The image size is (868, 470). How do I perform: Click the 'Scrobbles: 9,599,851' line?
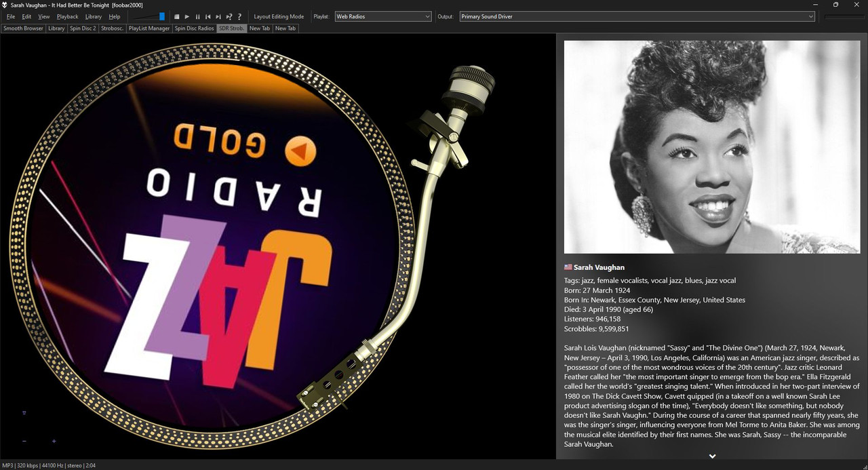tap(596, 329)
